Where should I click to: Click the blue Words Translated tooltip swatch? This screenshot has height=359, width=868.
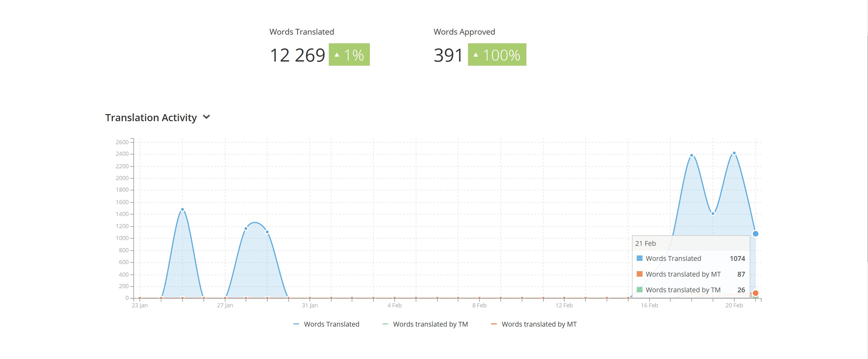pos(639,258)
